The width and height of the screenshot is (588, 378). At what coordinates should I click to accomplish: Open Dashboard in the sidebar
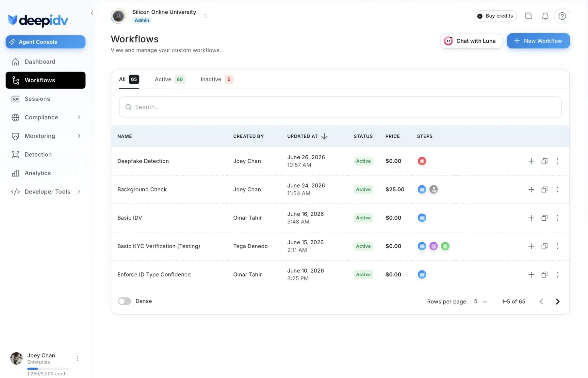point(46,62)
